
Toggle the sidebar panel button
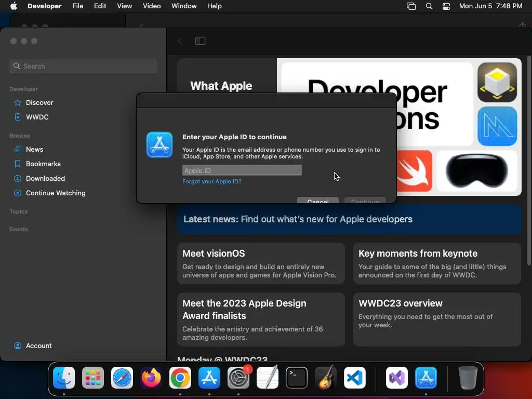(x=200, y=41)
